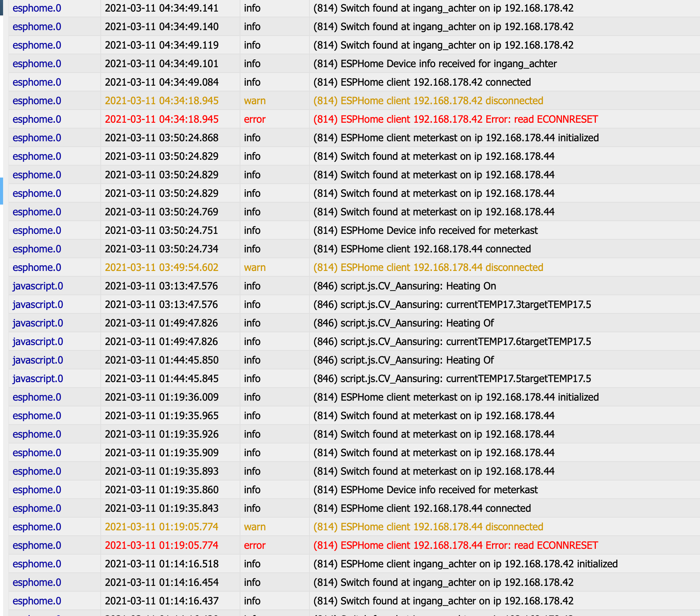
Task: Click '192.168.178.44 connected' message at 03:50:24.734
Action: tap(422, 249)
